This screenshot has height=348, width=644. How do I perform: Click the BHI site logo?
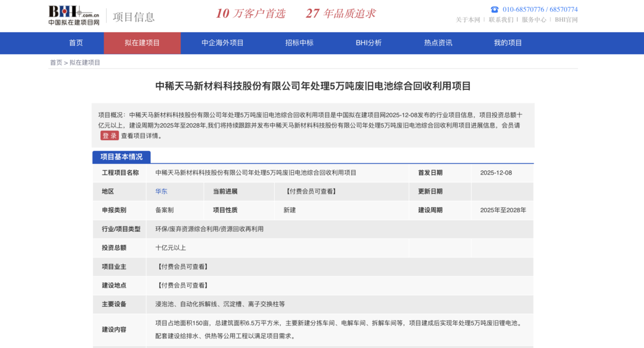[x=74, y=15]
